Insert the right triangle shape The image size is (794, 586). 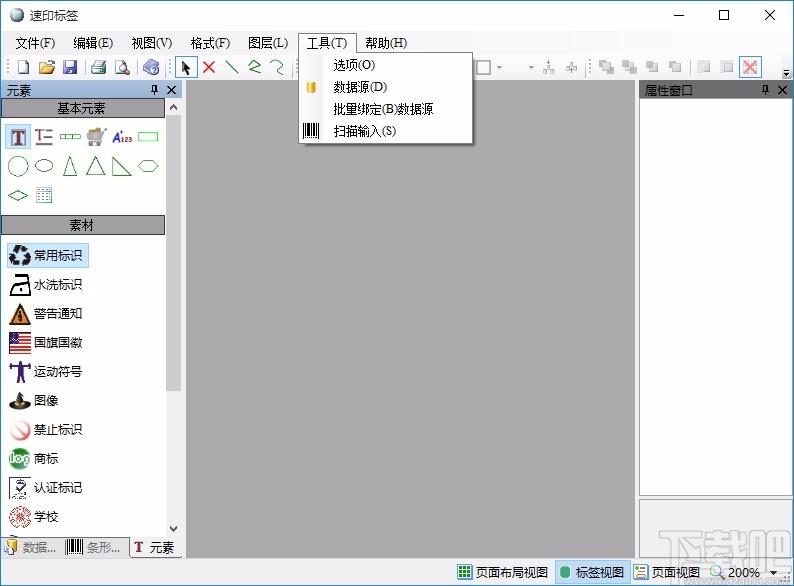122,166
